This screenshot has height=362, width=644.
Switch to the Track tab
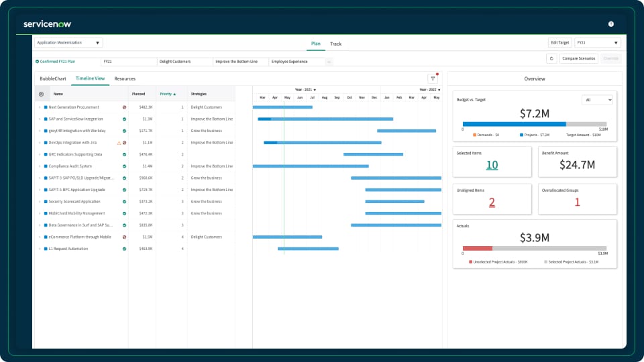[335, 44]
